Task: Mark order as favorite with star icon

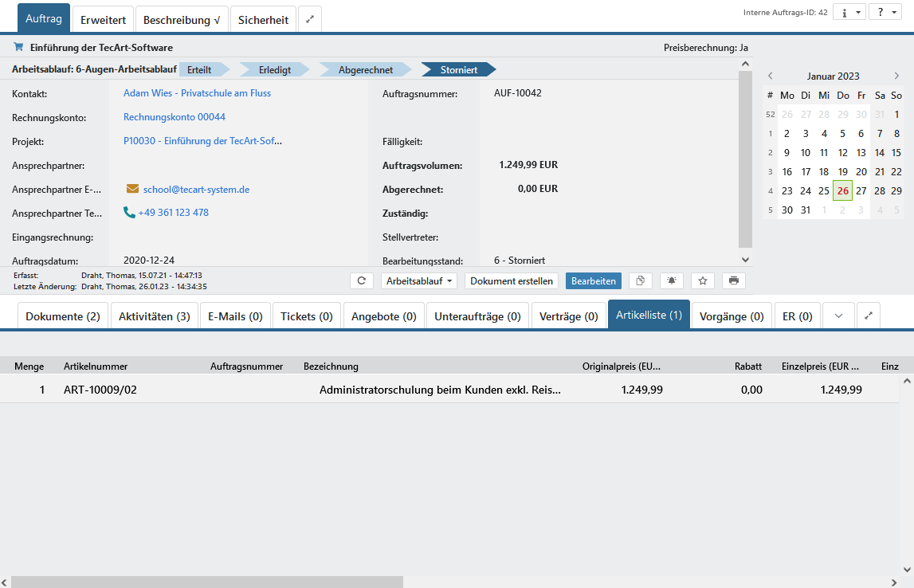Action: pos(703,281)
